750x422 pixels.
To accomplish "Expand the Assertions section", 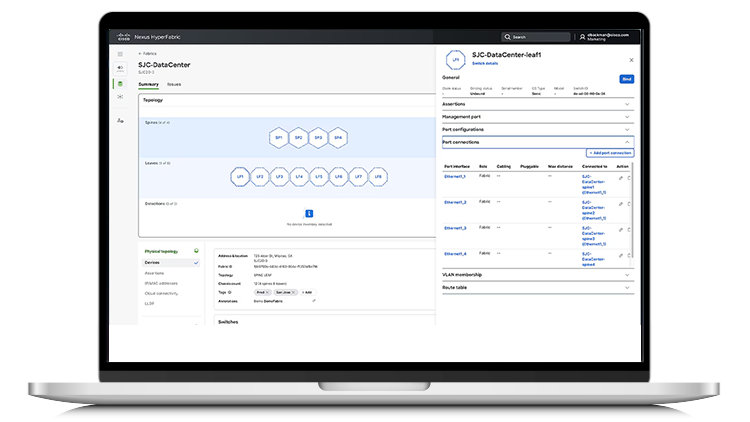I will tap(538, 104).
